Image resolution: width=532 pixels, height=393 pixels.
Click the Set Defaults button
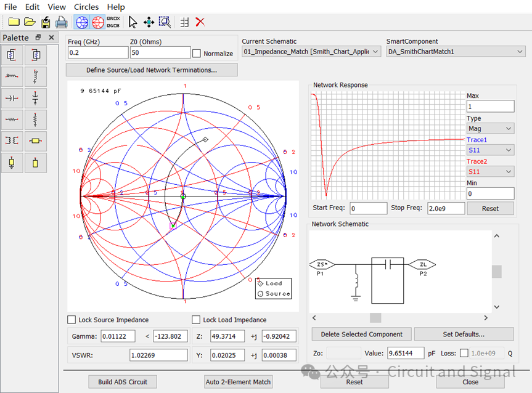point(464,334)
